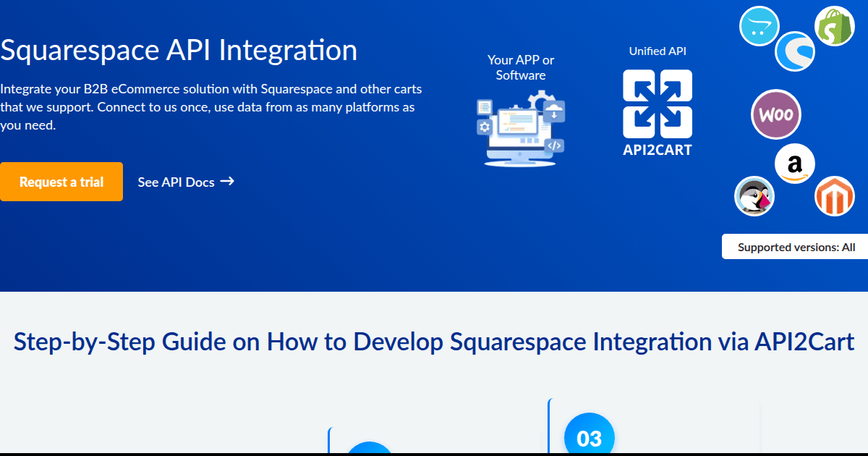Click the Supported versions: All badge
The height and width of the screenshot is (456, 868).
[x=795, y=247]
